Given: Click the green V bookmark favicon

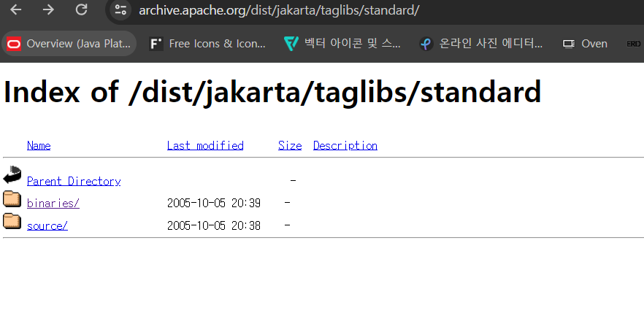Looking at the screenshot, I should pyautogui.click(x=291, y=44).
